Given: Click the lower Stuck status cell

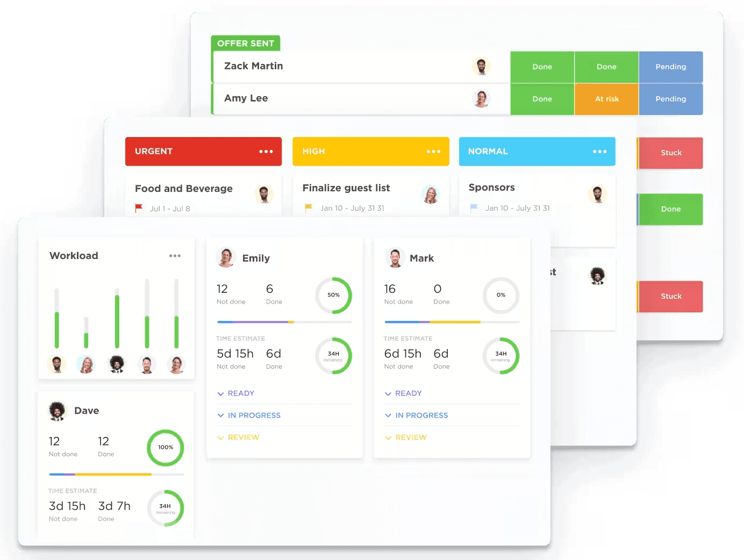Looking at the screenshot, I should point(671,296).
